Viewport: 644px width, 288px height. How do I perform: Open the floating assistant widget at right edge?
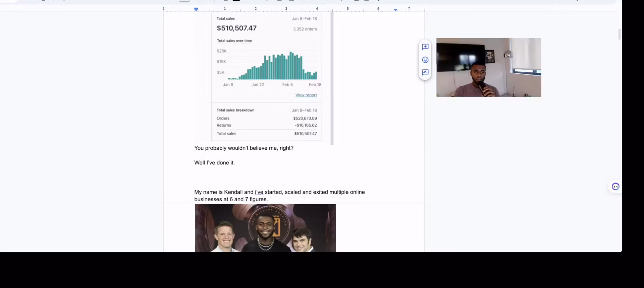click(615, 187)
